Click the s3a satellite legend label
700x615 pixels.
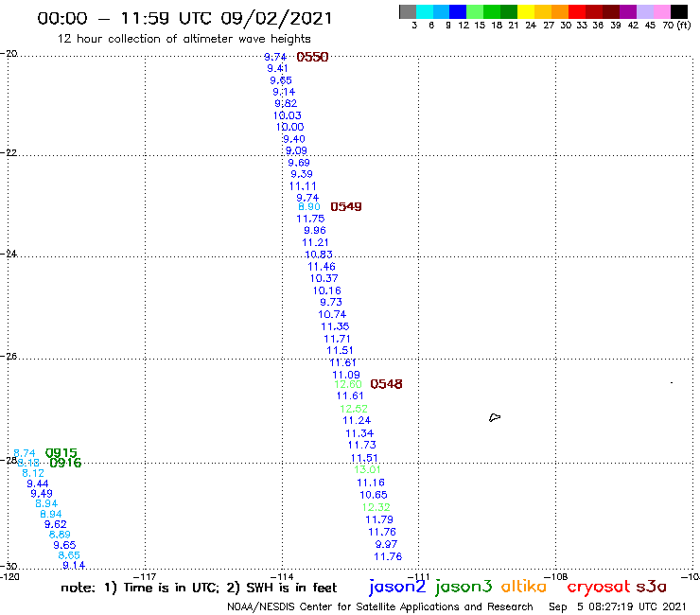pos(652,587)
